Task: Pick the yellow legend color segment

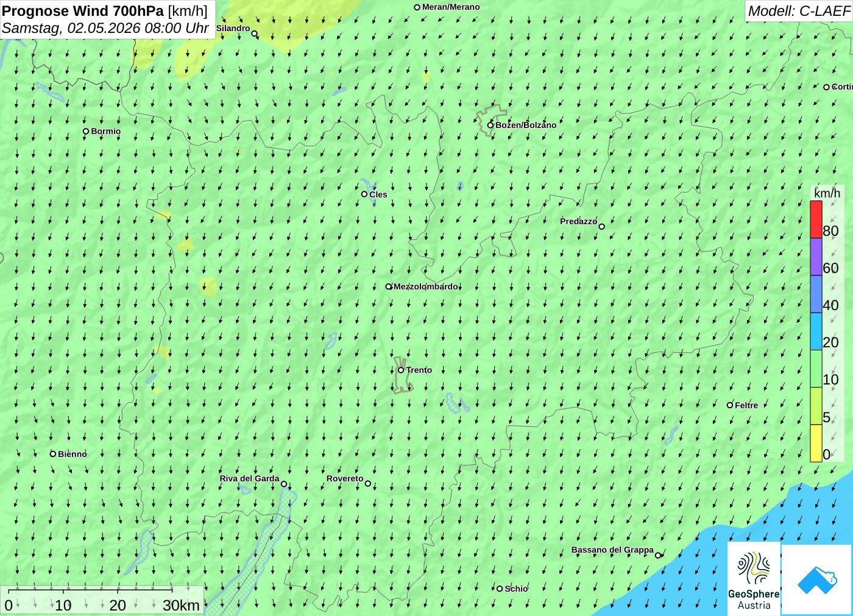Action: (816, 443)
